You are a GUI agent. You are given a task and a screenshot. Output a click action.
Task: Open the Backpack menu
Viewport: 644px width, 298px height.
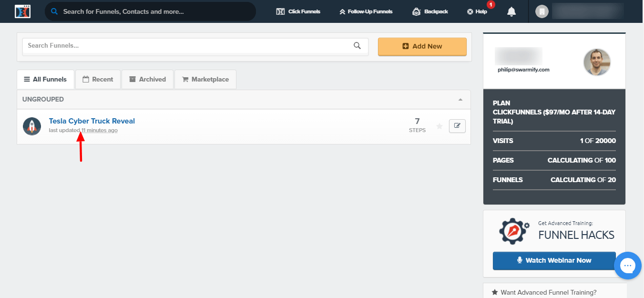click(430, 11)
